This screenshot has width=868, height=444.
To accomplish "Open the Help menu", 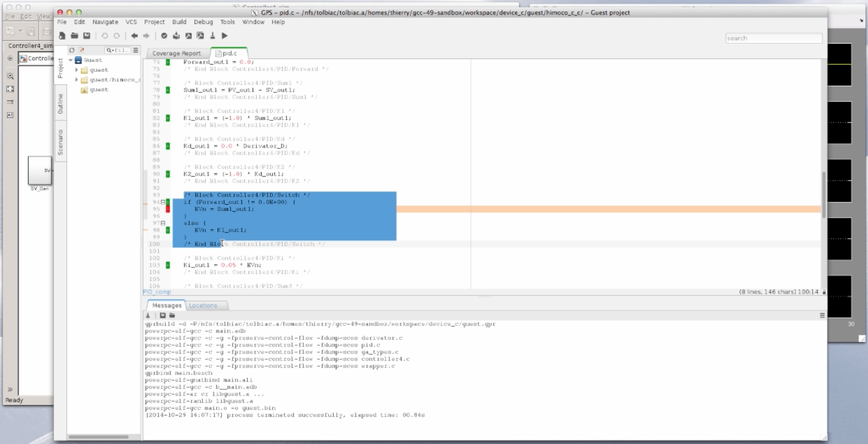I will (278, 22).
